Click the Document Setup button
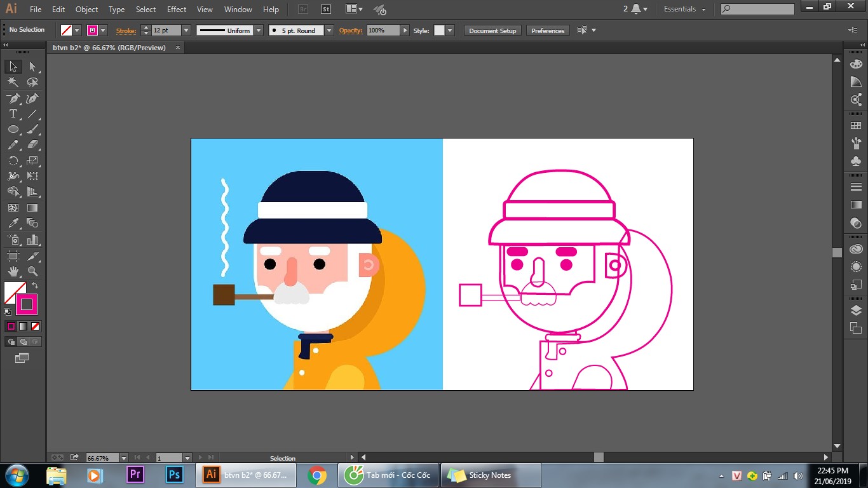Image resolution: width=868 pixels, height=488 pixels. pos(492,30)
